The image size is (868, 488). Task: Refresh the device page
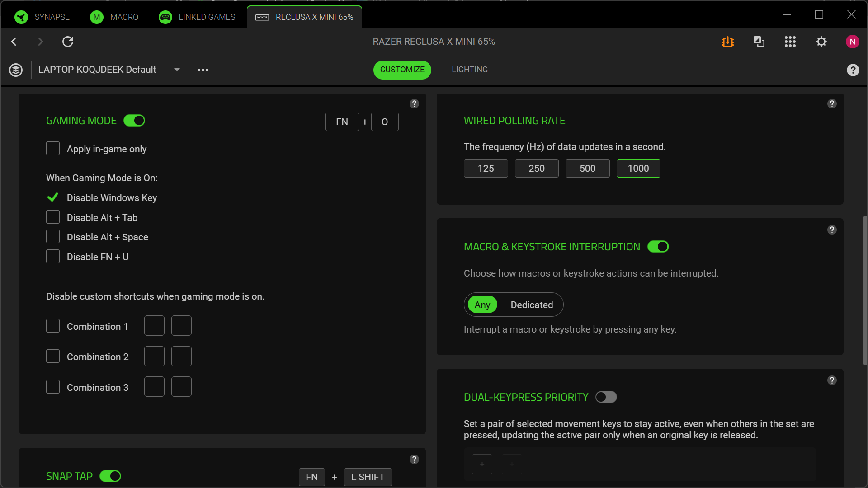click(x=68, y=42)
